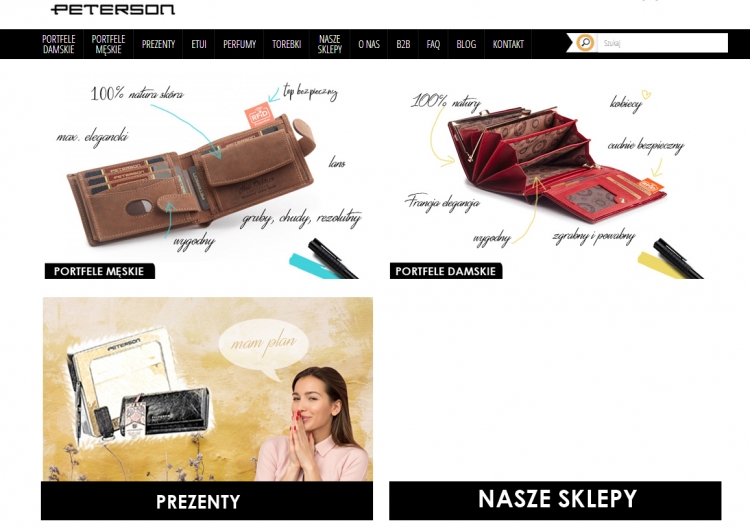
Task: Click the Portfele Męskie banner label
Action: tap(99, 271)
